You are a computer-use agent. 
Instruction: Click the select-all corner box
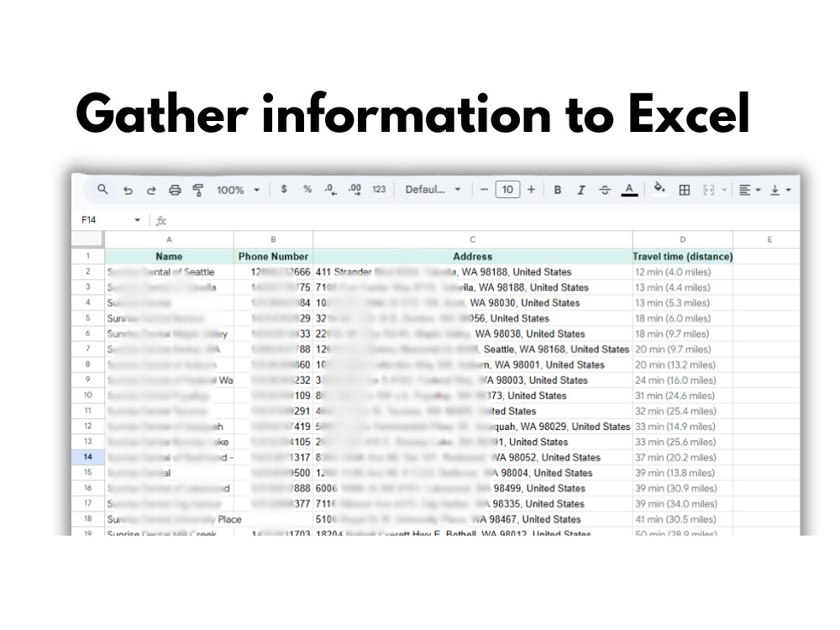pyautogui.click(x=88, y=239)
